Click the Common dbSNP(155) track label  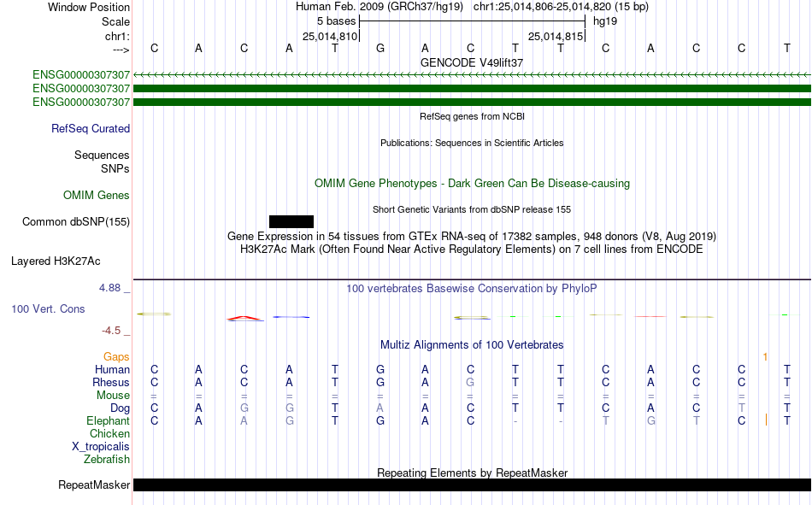point(75,221)
